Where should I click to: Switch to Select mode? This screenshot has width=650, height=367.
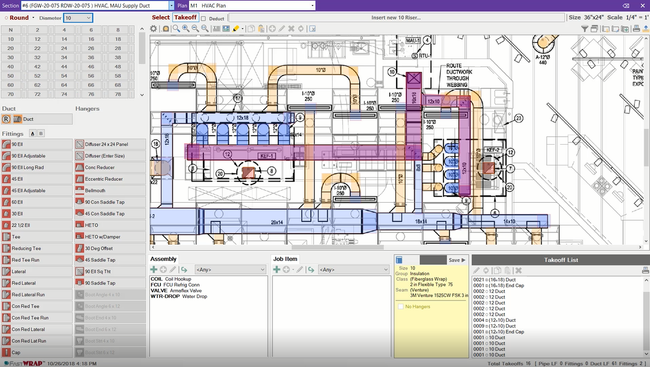point(160,17)
